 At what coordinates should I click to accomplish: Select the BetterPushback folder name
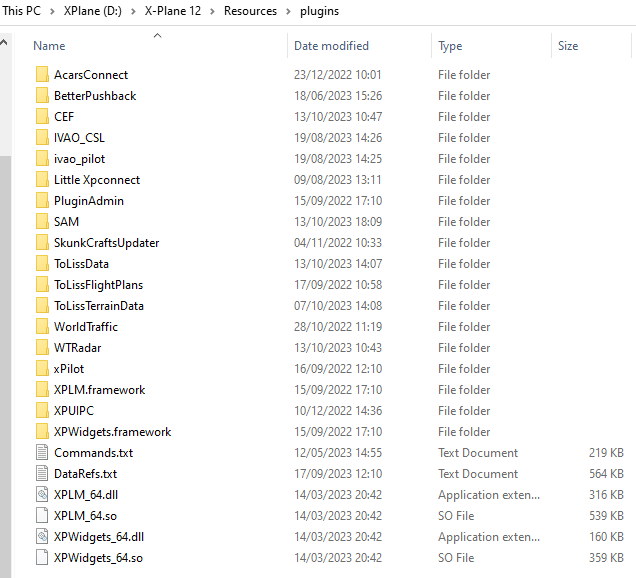95,96
